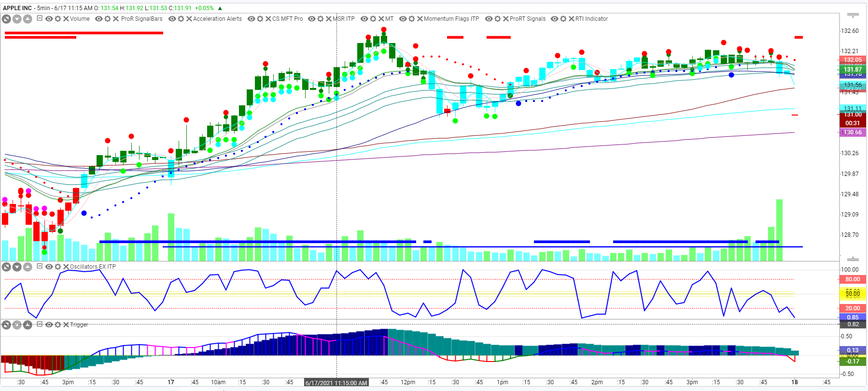Move the Oscillators EX ITP pane up
This screenshot has height=391, width=868.
(x=28, y=267)
